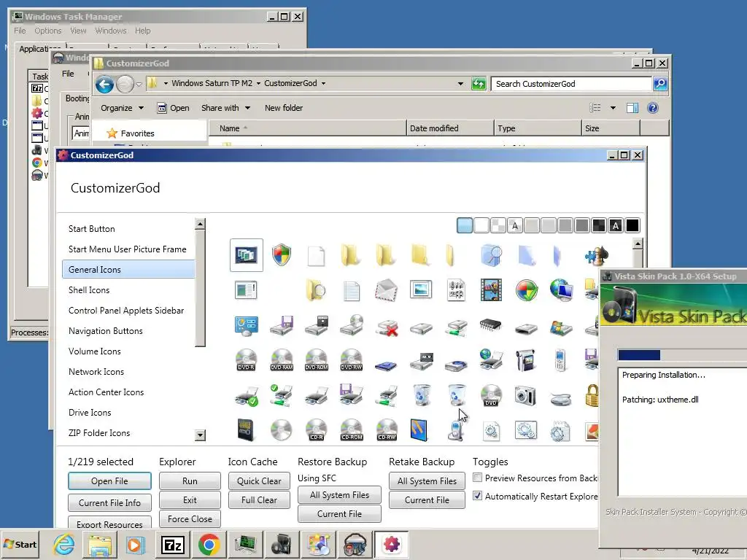Image resolution: width=747 pixels, height=560 pixels.
Task: Select the DVD-ROM disc icon
Action: pyautogui.click(x=317, y=360)
